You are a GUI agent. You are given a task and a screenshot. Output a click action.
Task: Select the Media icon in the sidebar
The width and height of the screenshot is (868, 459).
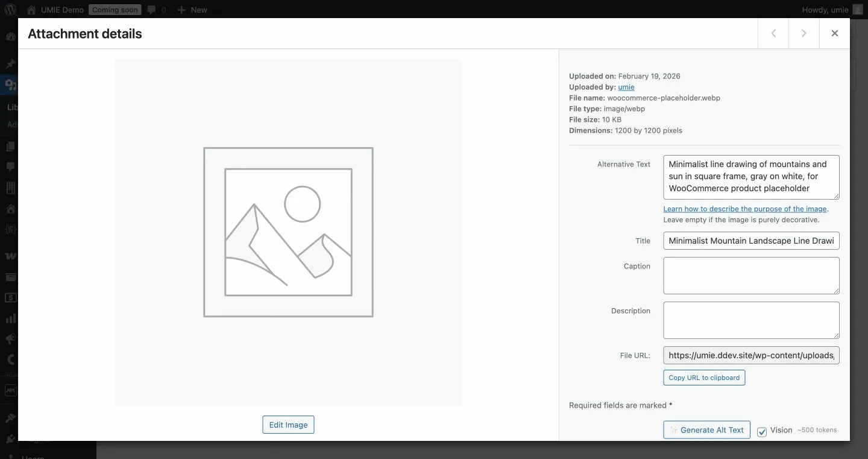[10, 84]
